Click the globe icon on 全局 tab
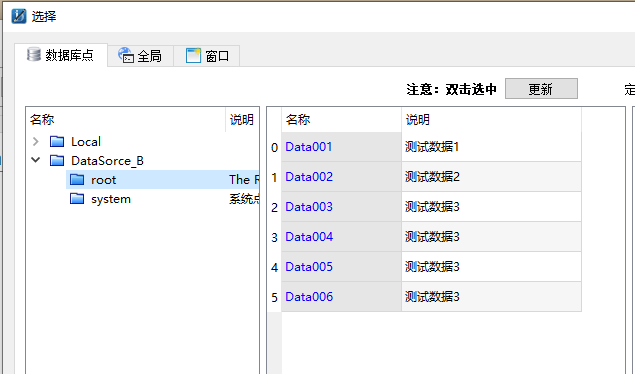The image size is (635, 374). (x=126, y=55)
